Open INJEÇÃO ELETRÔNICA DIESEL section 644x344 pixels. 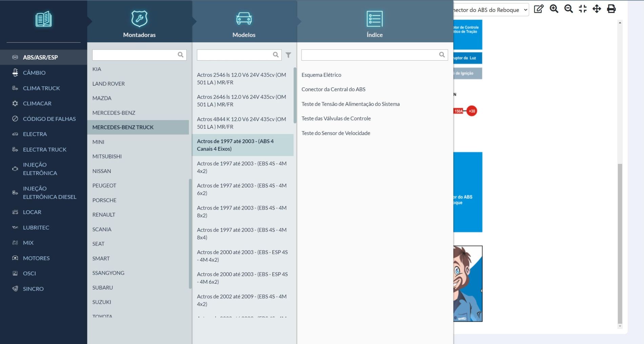tap(49, 193)
